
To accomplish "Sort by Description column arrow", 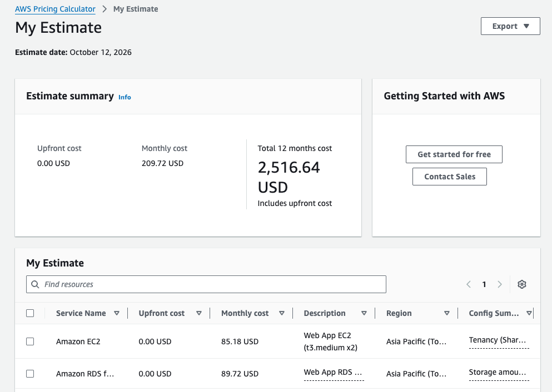I will pyautogui.click(x=364, y=313).
